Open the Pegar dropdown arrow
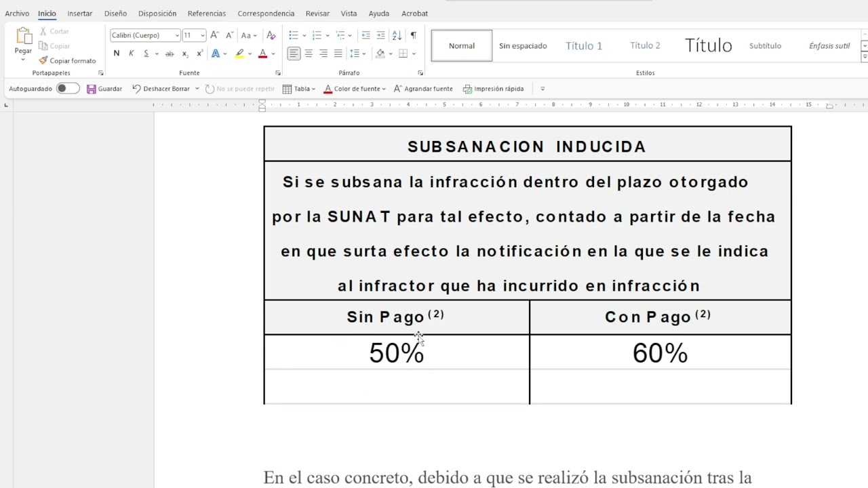The height and width of the screenshot is (488, 868). pos(23,60)
